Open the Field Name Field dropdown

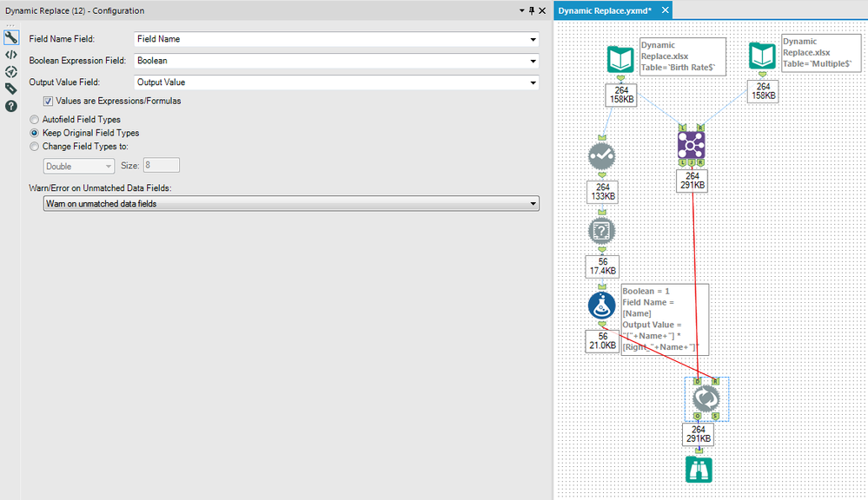tap(336, 39)
